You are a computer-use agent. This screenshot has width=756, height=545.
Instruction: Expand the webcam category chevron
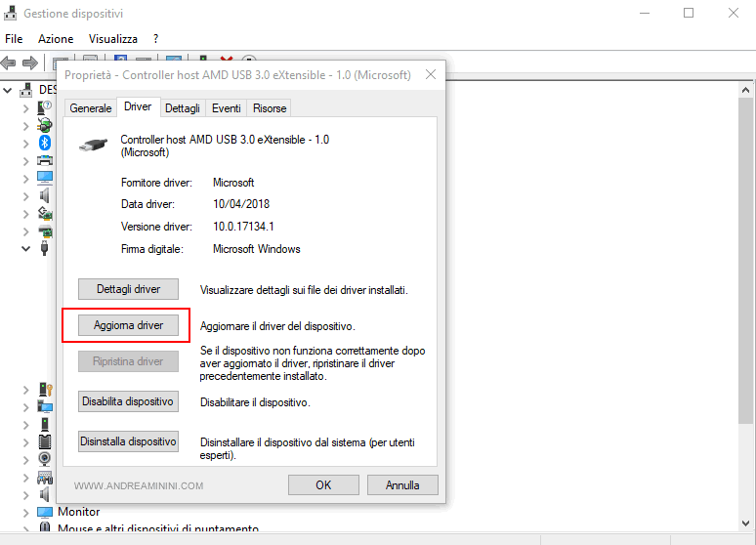[26, 460]
